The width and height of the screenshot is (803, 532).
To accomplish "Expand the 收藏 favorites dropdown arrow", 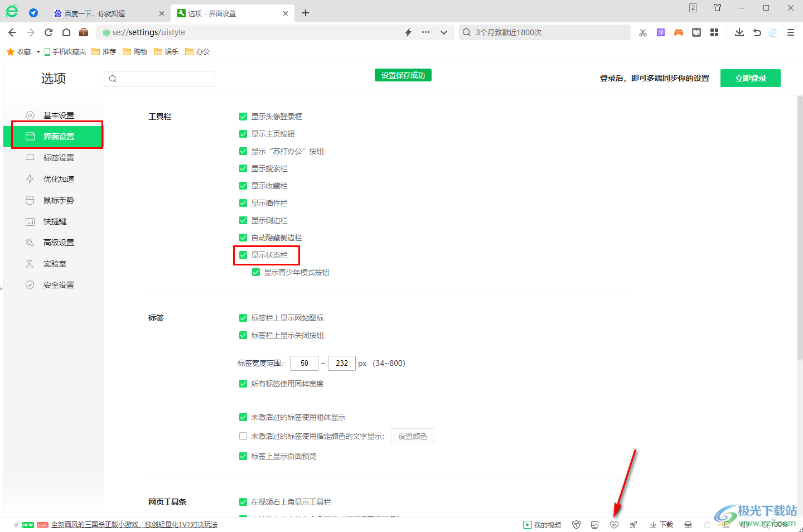I will click(x=38, y=52).
